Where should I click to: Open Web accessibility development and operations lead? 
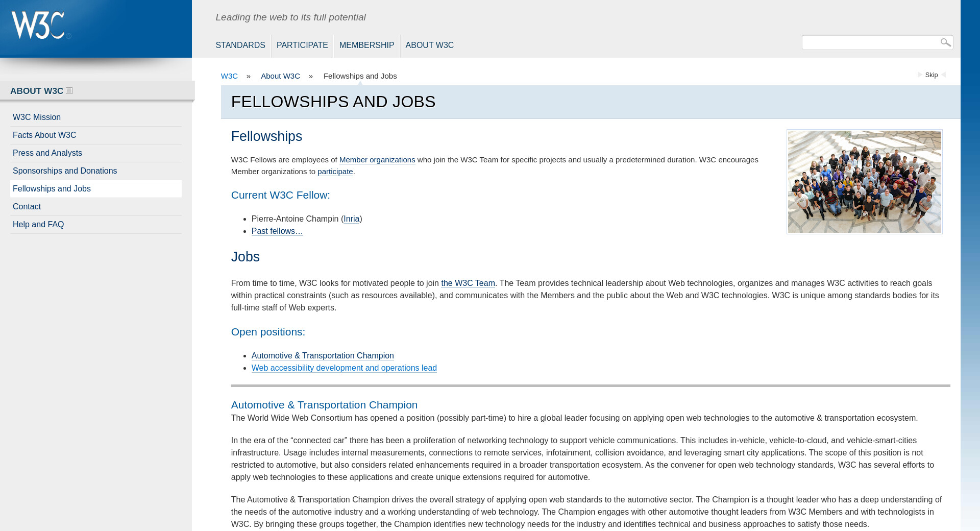tap(344, 368)
